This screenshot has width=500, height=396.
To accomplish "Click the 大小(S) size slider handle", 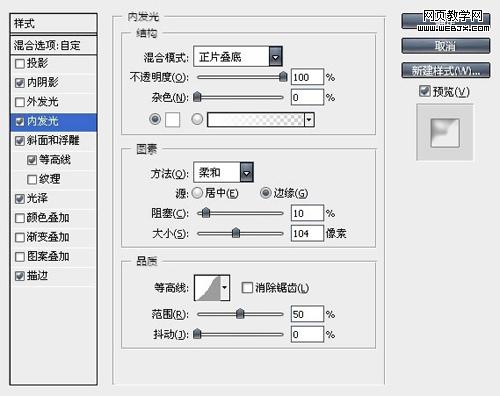I will (x=236, y=233).
